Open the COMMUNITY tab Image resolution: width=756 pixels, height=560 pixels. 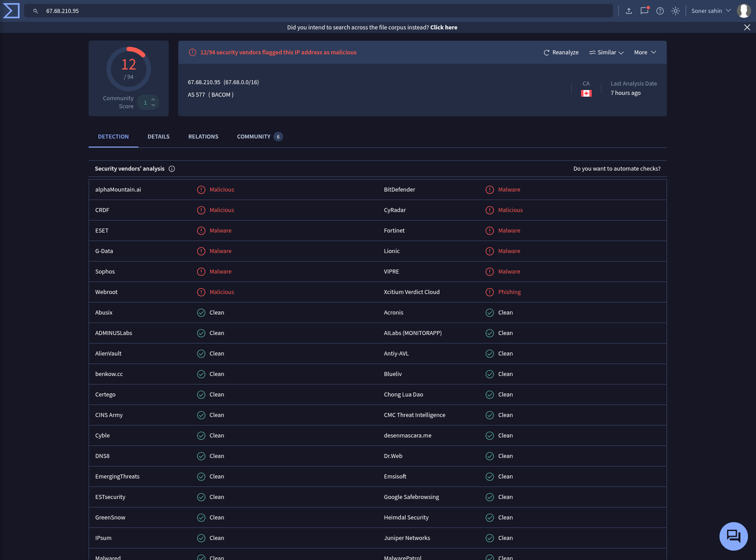(x=260, y=137)
